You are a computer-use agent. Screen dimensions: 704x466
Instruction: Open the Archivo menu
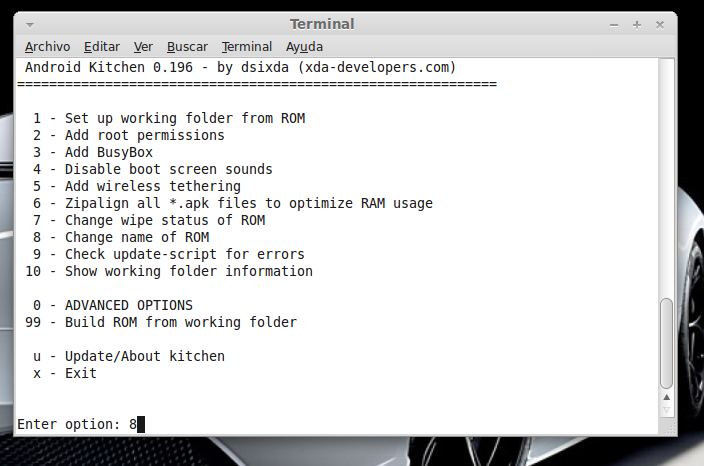(x=47, y=47)
